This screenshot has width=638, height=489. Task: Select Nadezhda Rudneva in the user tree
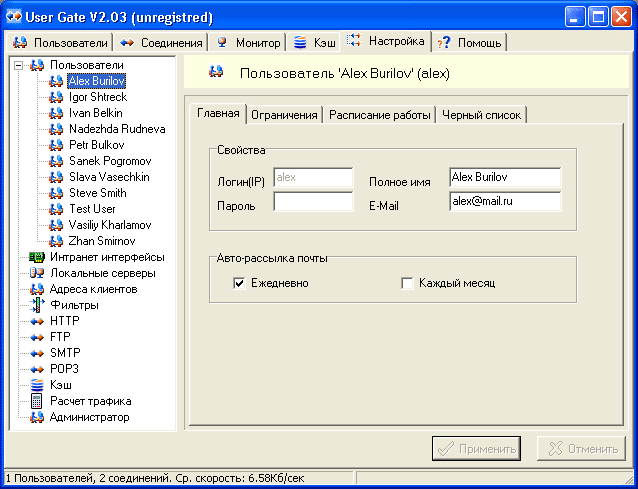point(117,129)
